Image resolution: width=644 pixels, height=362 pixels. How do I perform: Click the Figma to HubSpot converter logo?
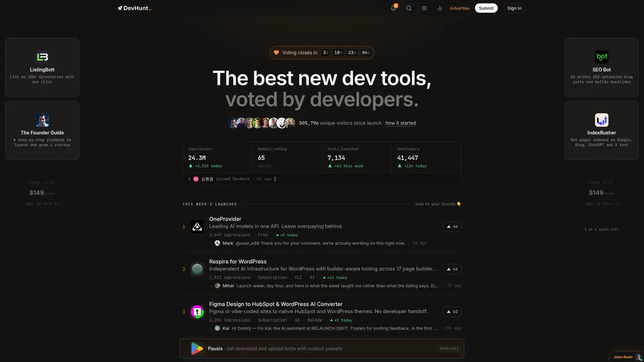click(197, 312)
